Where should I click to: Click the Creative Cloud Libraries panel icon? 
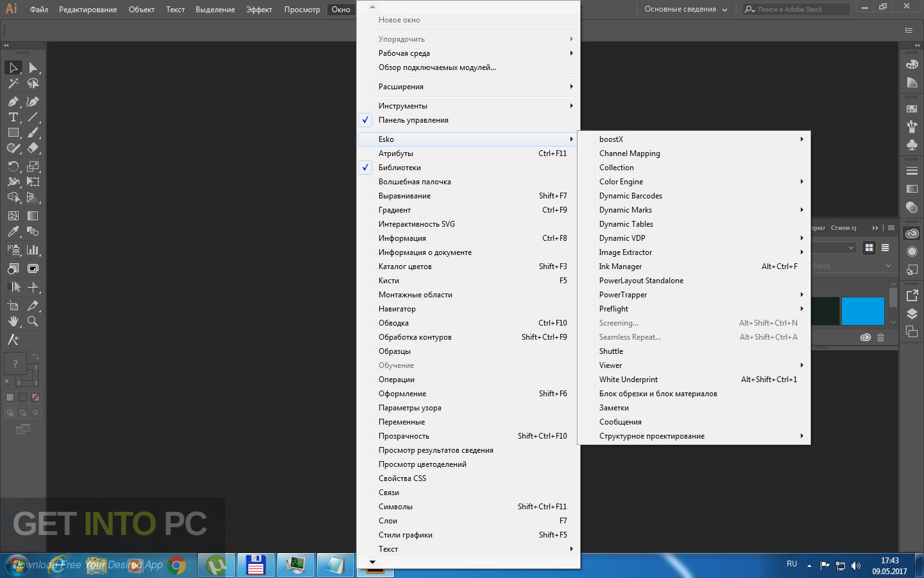pos(912,234)
